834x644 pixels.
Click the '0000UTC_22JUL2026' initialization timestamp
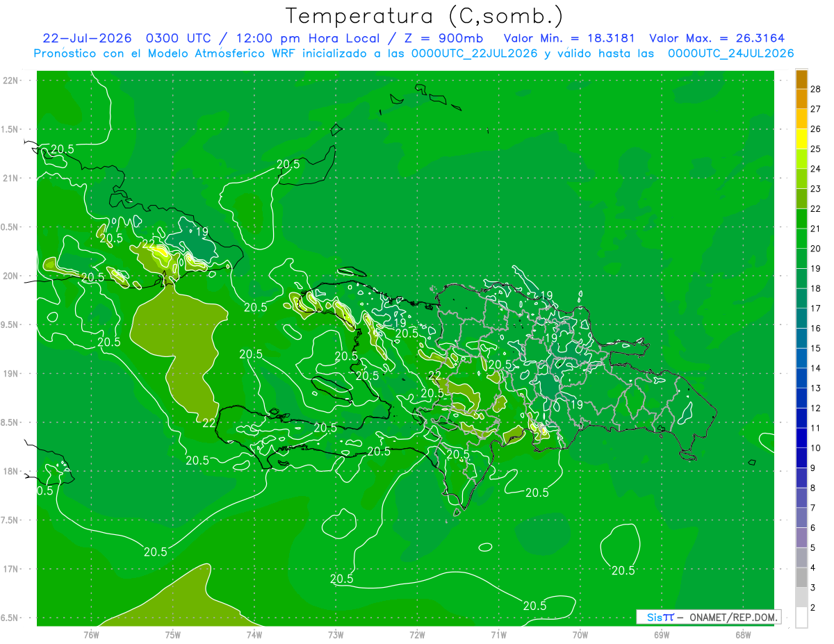click(x=476, y=53)
